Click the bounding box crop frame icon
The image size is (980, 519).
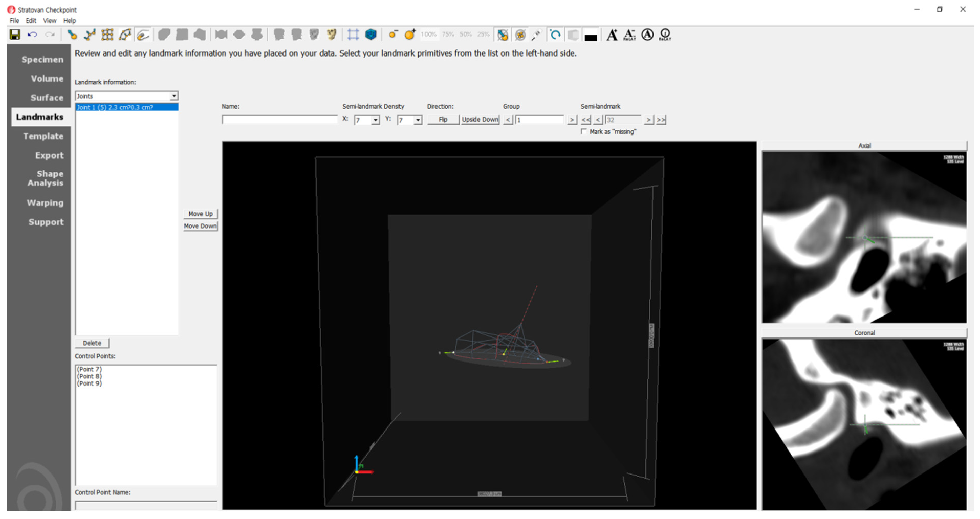353,35
